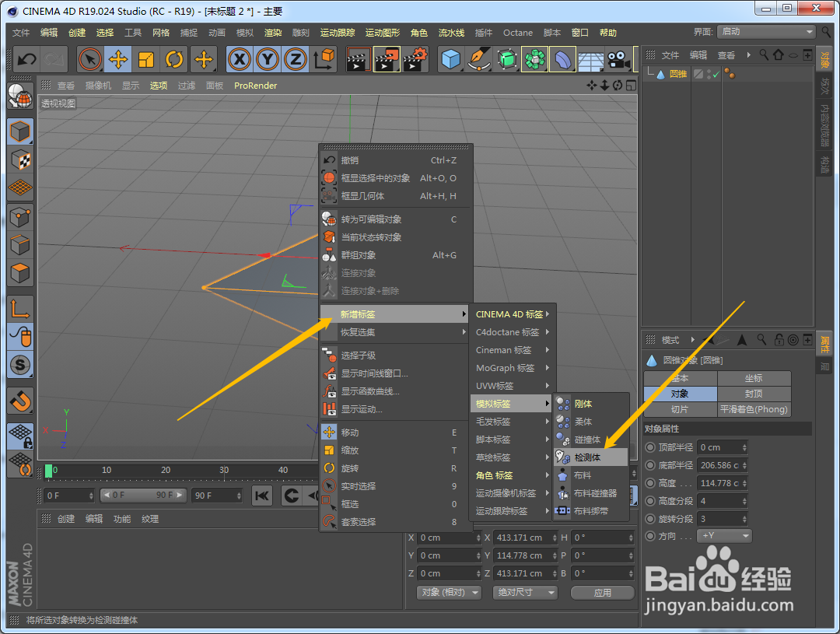
Task: Click Render View clapperboard icon
Action: click(x=359, y=59)
